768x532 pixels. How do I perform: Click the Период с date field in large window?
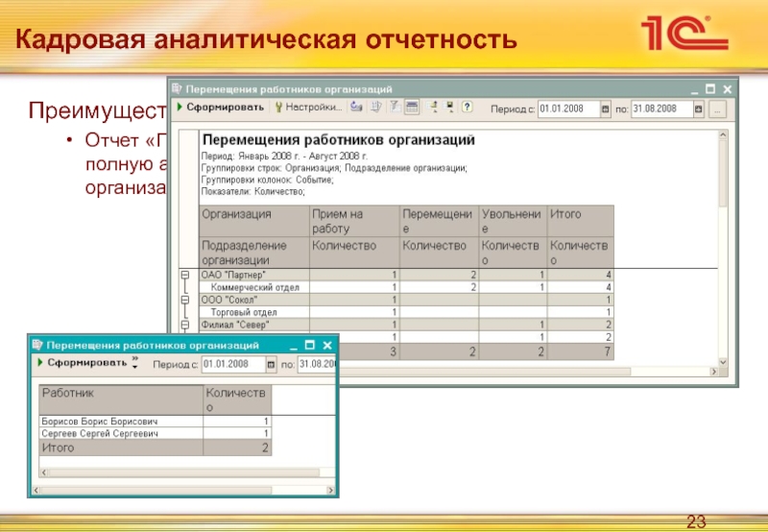click(568, 109)
